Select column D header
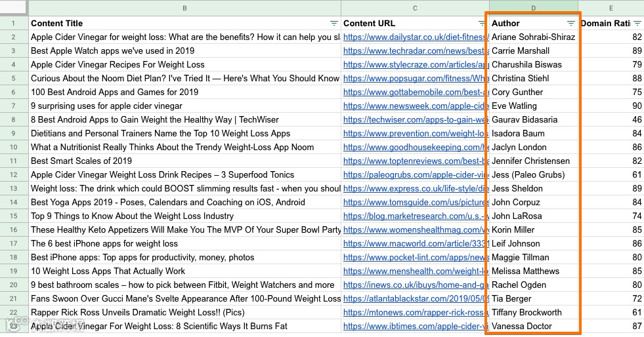This screenshot has width=644, height=337. tap(534, 9)
